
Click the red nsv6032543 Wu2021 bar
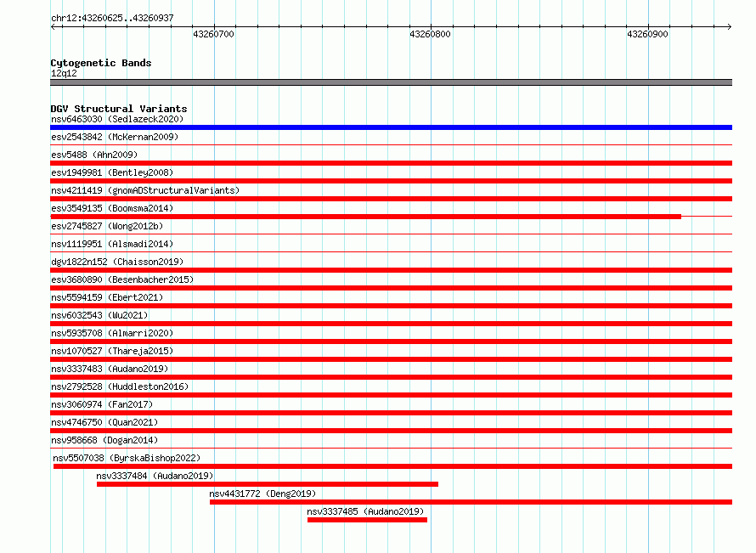tap(391, 324)
